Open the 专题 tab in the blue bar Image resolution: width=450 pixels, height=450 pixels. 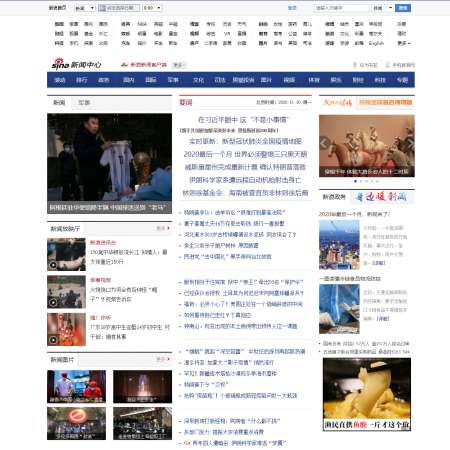pyautogui.click(x=402, y=80)
